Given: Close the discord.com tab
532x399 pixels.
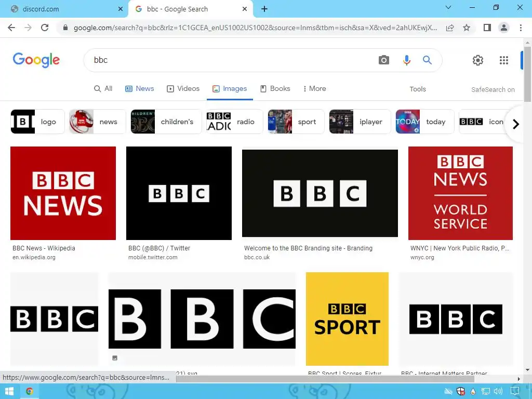Looking at the screenshot, I should [121, 9].
